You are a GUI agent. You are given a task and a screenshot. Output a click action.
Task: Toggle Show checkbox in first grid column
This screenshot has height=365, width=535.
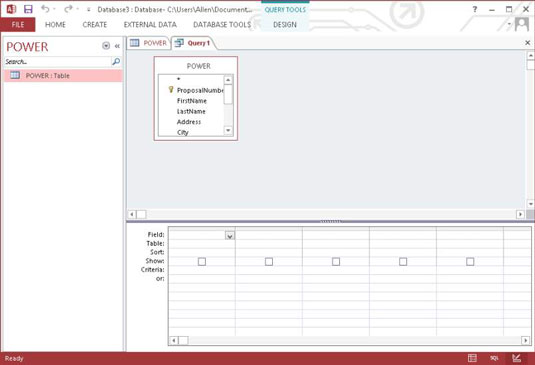pyautogui.click(x=202, y=262)
